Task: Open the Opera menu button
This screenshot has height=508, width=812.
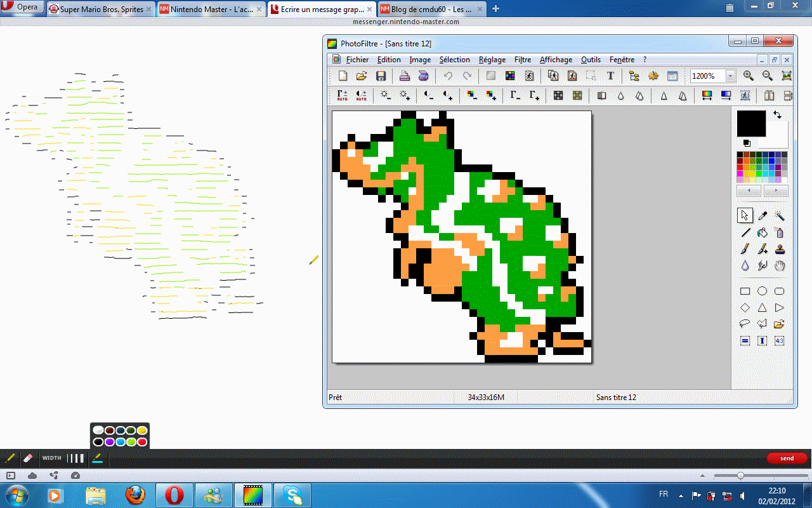Action: pyautogui.click(x=22, y=7)
